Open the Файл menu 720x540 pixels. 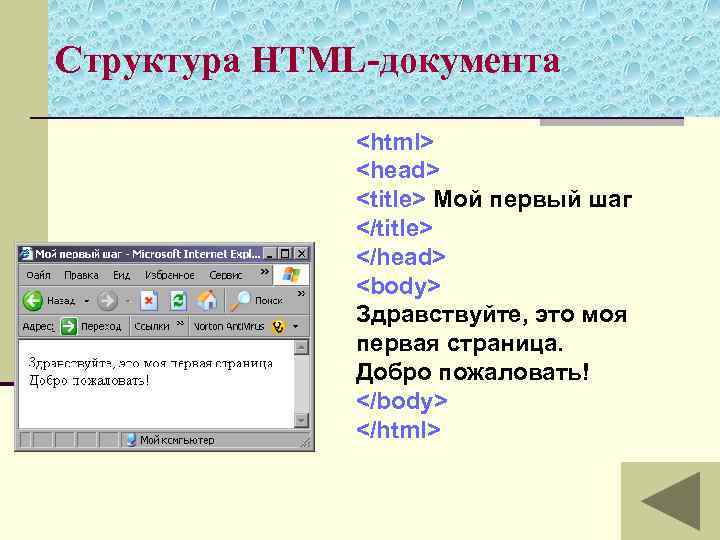pyautogui.click(x=38, y=275)
